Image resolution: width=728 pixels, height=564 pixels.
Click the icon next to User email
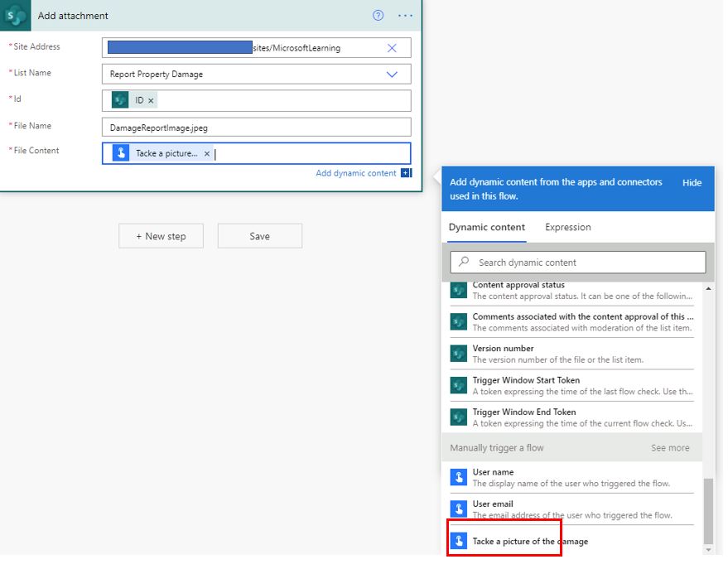pos(459,509)
